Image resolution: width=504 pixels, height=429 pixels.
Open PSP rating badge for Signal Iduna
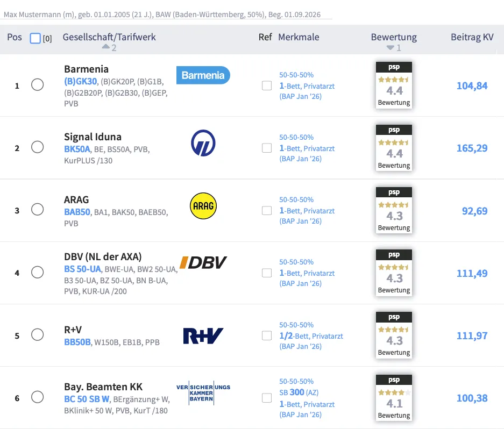pyautogui.click(x=394, y=147)
